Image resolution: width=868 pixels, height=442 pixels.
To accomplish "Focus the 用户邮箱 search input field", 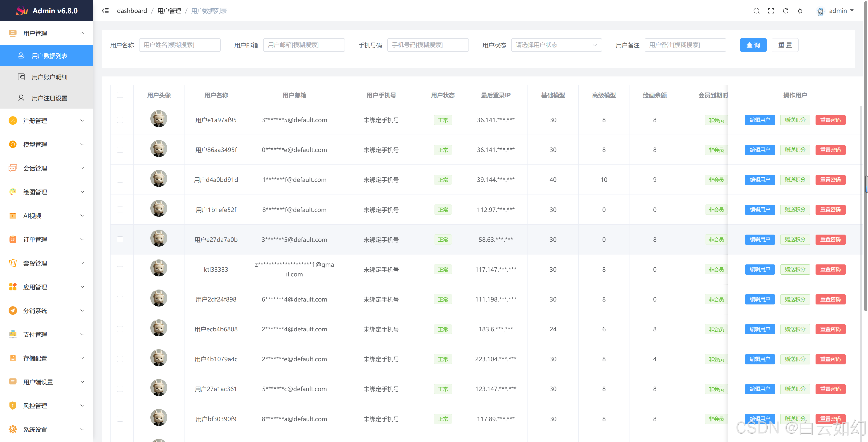I will click(304, 45).
